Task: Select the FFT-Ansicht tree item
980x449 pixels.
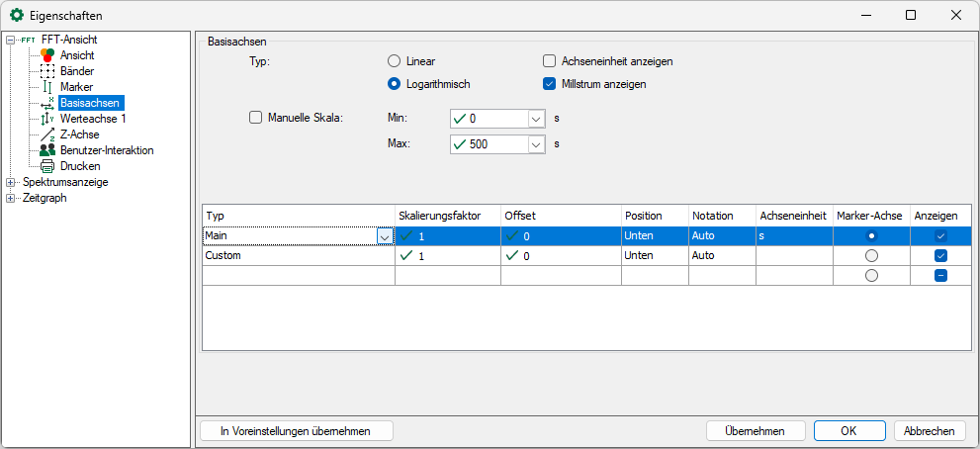Action: click(69, 40)
